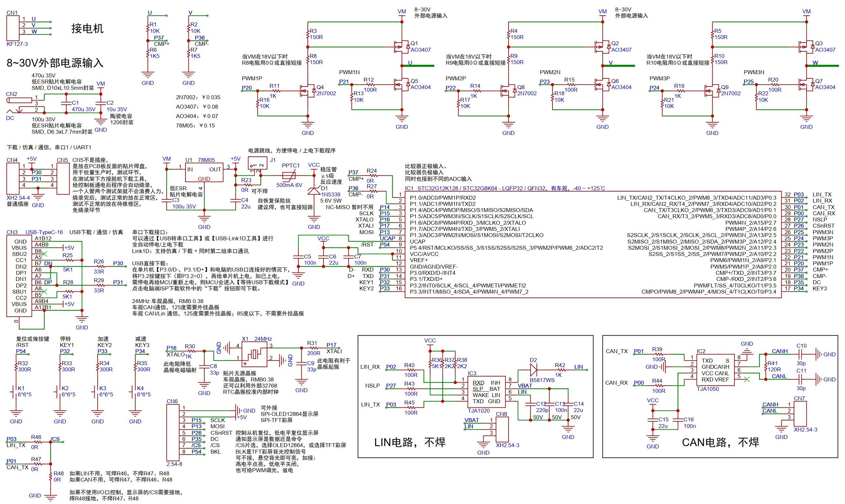845x504 pixels.
Task: Click the 'P1.0/ADC0/PWM1P/RXD2' pin name
Action: [x=443, y=198]
